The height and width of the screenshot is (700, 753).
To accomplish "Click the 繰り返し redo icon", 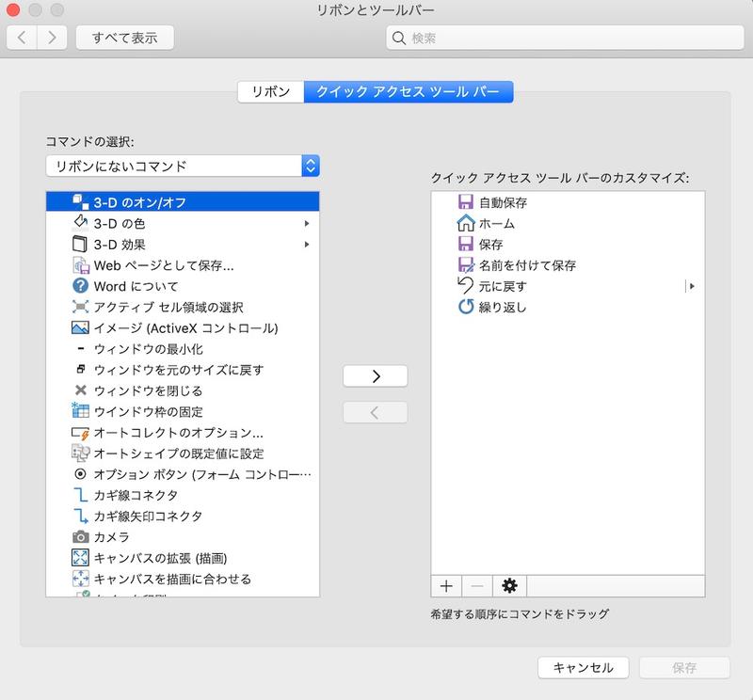I will 465,307.
